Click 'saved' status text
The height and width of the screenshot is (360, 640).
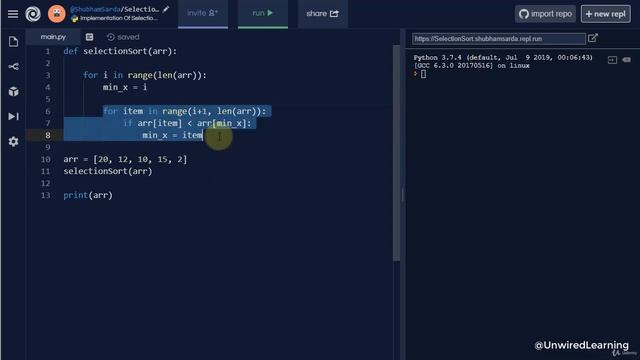point(128,37)
